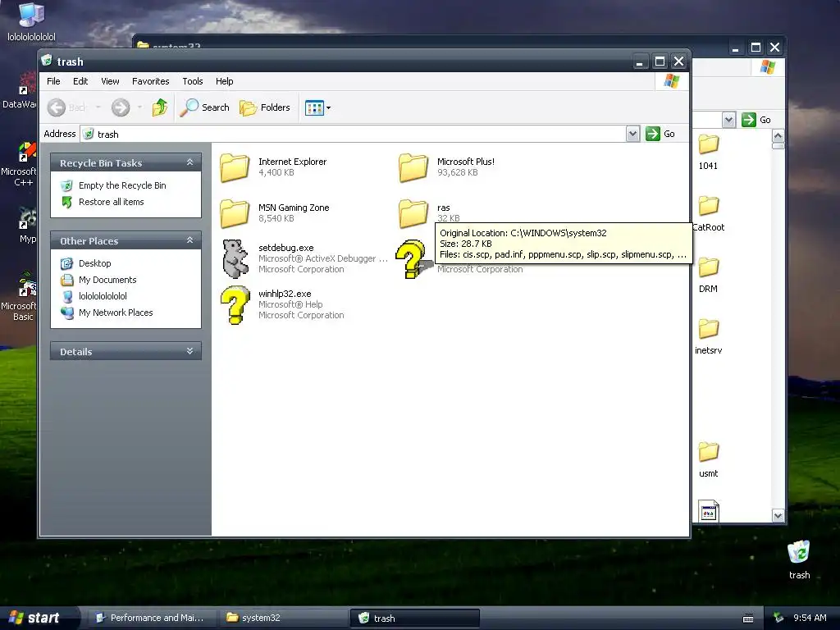Click the Search toolbar button
The image size is (840, 630).
pos(204,107)
